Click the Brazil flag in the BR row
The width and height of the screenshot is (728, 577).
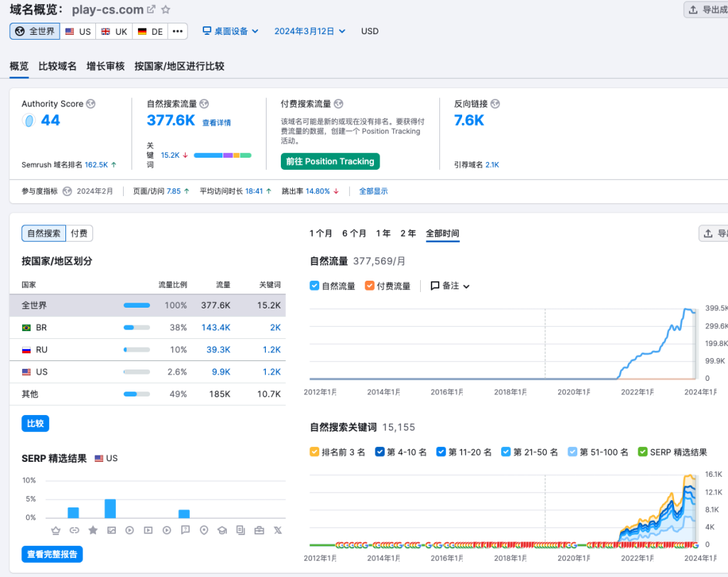pyautogui.click(x=26, y=328)
